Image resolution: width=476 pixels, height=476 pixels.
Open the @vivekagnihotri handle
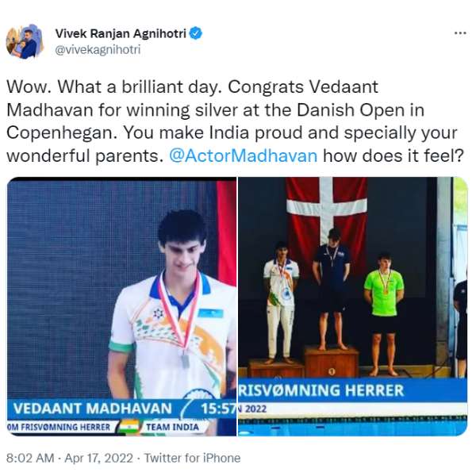coord(98,50)
